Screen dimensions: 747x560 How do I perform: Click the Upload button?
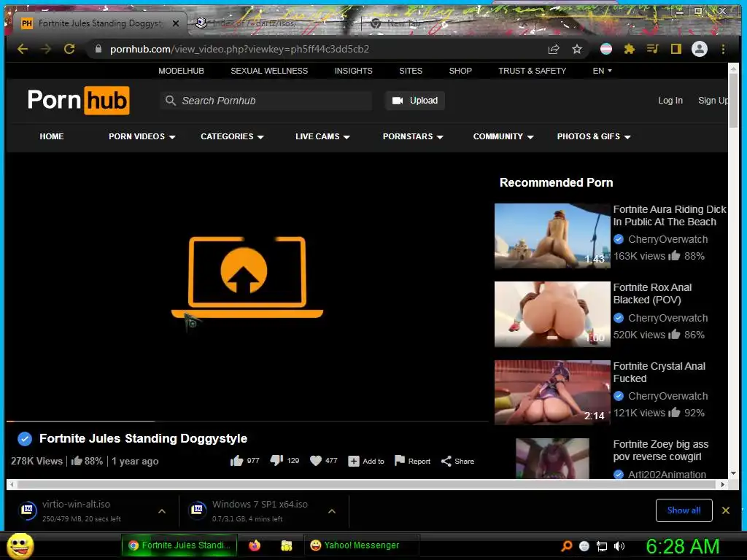click(x=415, y=101)
